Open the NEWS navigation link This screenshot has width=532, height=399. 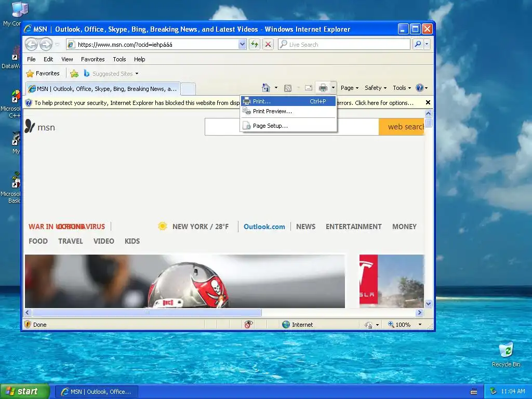(305, 227)
